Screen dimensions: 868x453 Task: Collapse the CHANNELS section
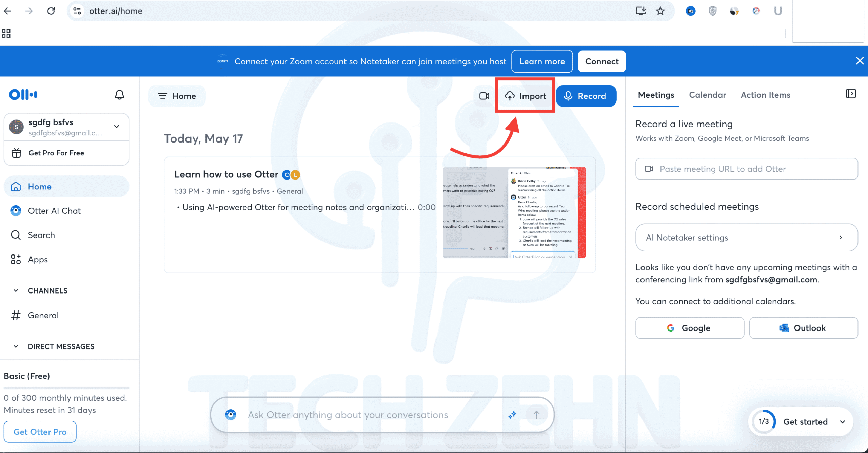(16, 291)
